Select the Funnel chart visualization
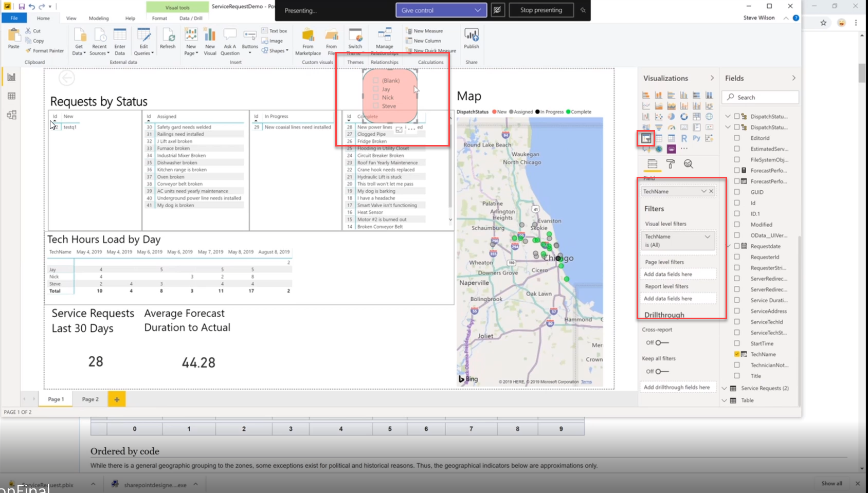The height and width of the screenshot is (493, 868). coord(659,127)
